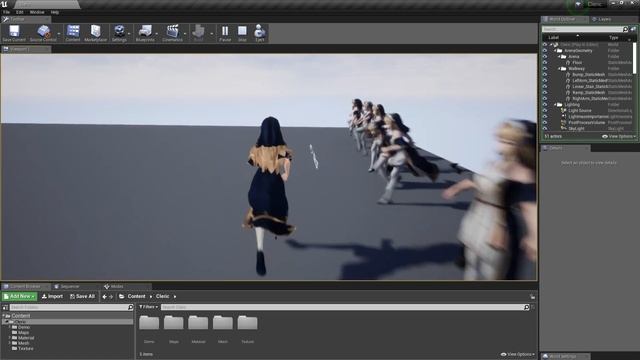
Task: Click the Light Source actor icon in the outliner
Action: (x=564, y=111)
